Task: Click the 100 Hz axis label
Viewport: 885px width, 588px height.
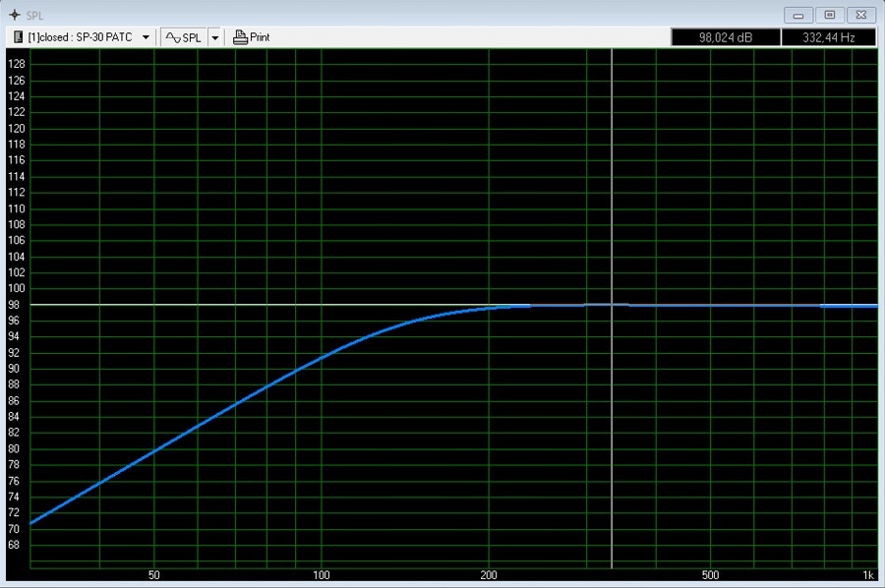Action: tap(322, 575)
